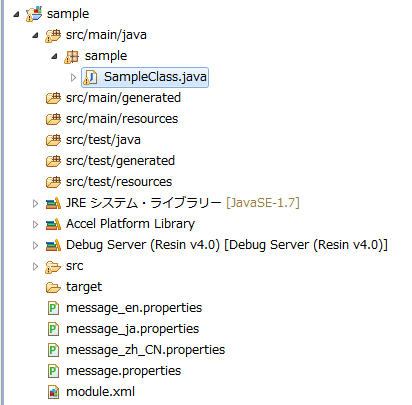Screen dimensions: 412x405
Task: Click the target folder icon
Action: click(53, 287)
